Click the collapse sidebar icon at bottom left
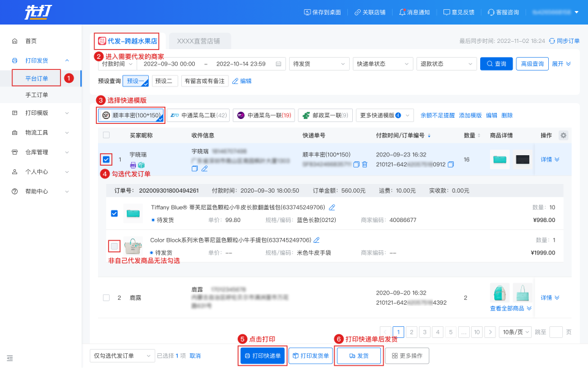 (10, 357)
